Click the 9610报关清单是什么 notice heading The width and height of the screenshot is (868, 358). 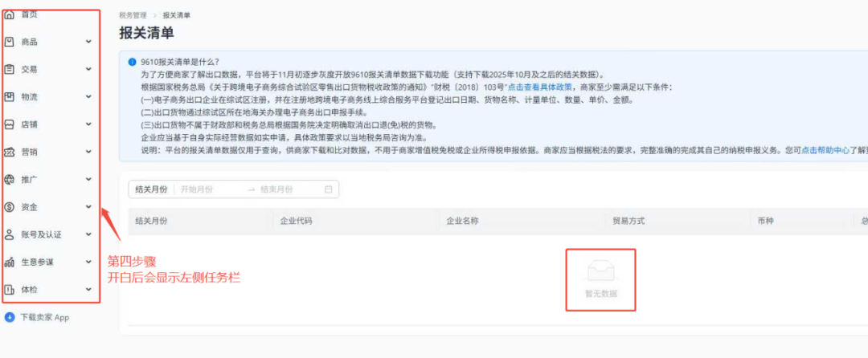click(x=181, y=62)
